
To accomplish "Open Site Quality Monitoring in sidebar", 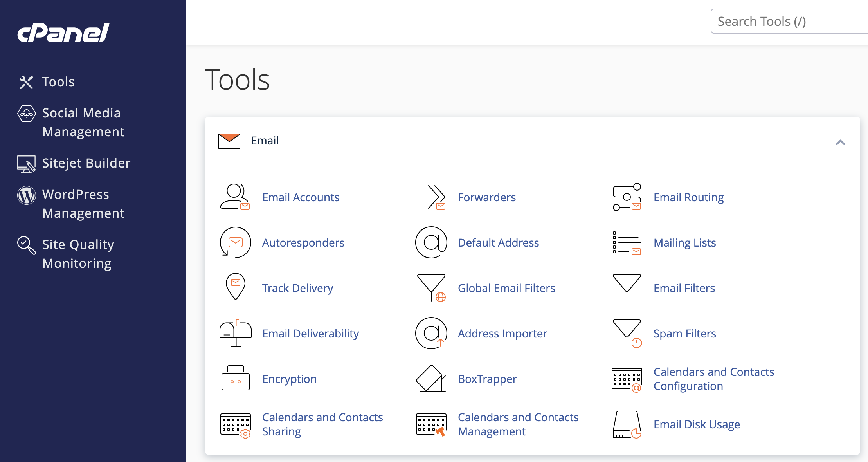I will tap(78, 254).
